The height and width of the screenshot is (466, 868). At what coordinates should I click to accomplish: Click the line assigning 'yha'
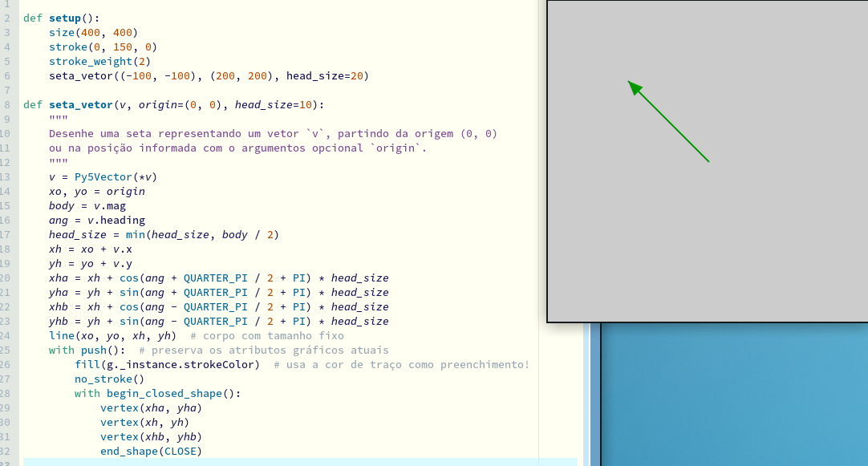click(x=219, y=292)
